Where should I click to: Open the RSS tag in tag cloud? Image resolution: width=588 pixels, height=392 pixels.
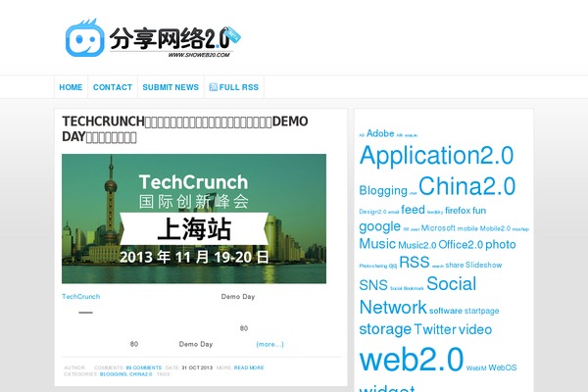415,262
